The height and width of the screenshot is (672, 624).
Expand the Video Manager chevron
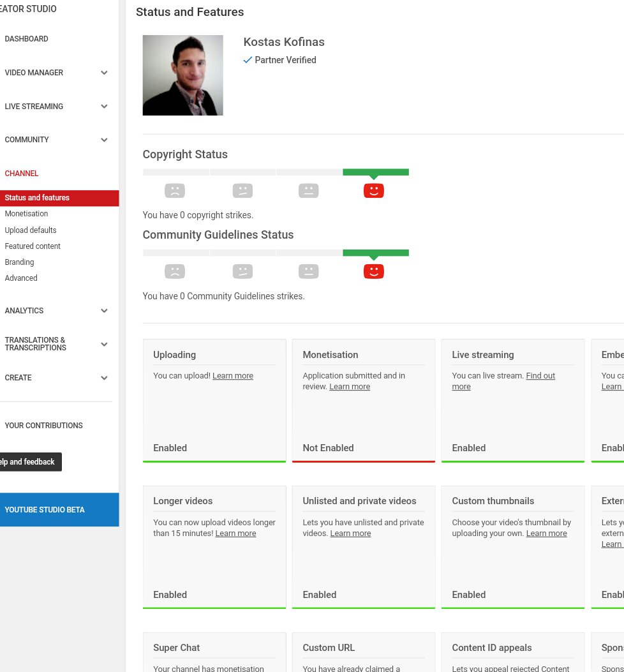104,73
